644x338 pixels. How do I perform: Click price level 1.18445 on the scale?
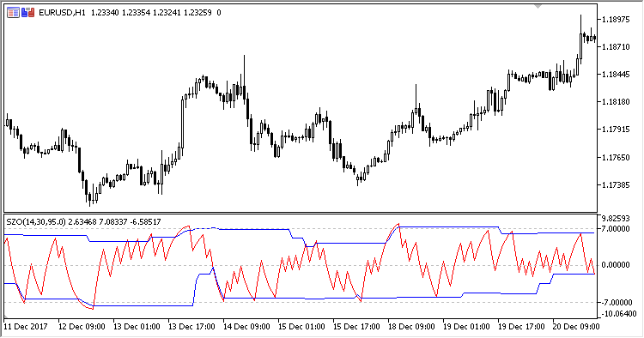coord(616,75)
